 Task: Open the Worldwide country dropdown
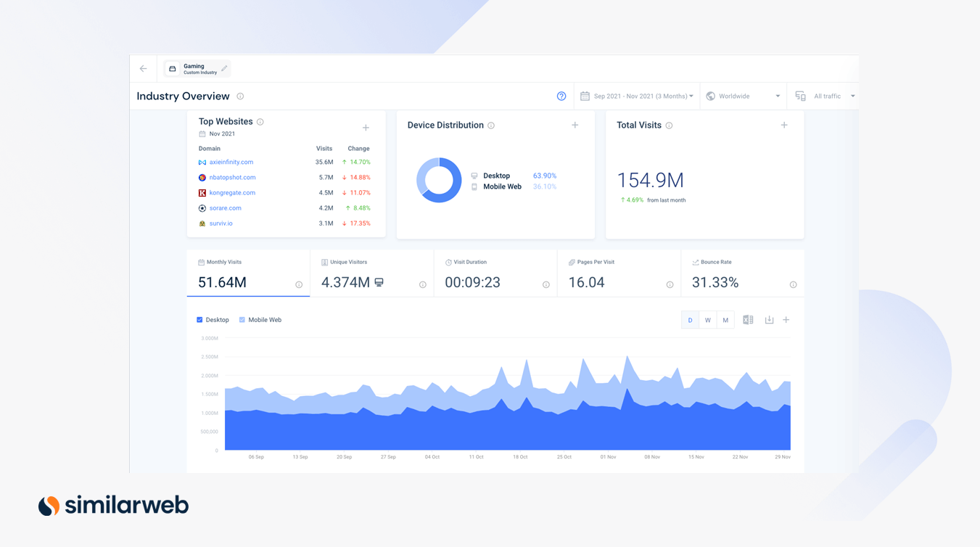(741, 95)
